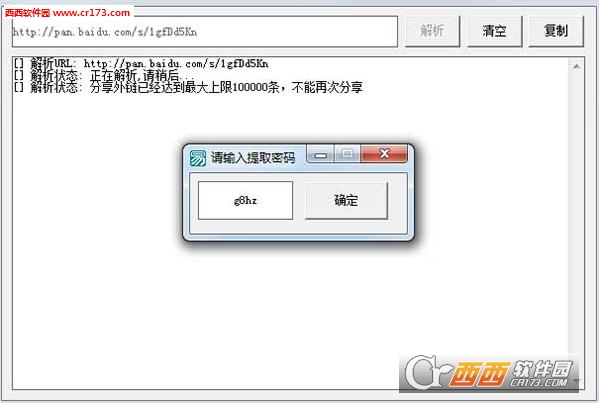Click the dialog's teal app icon
This screenshot has width=599, height=403.
click(198, 158)
